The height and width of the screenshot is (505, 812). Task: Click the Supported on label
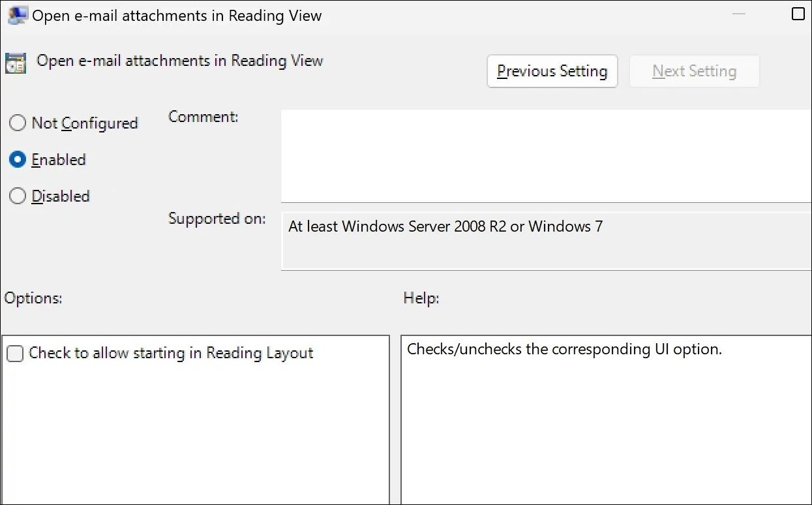coord(217,219)
